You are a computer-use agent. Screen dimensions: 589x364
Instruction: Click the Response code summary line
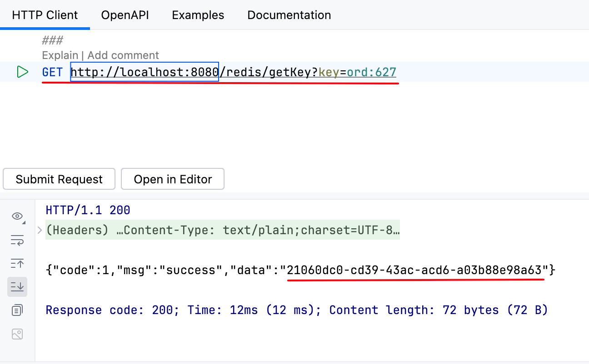tap(297, 310)
